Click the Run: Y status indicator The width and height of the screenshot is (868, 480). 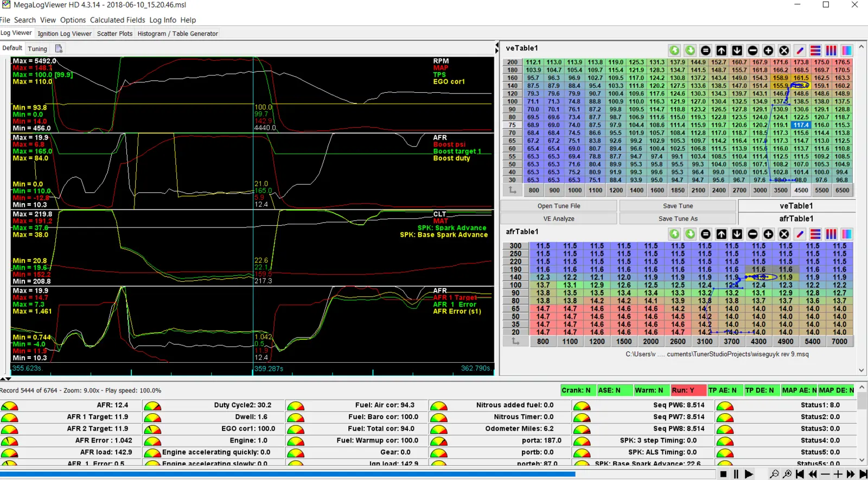coord(688,390)
